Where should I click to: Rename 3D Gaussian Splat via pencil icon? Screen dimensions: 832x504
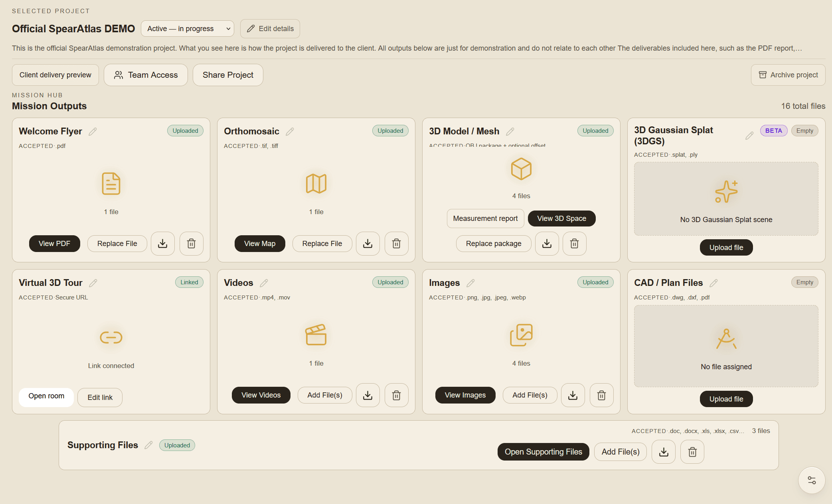pos(749,136)
